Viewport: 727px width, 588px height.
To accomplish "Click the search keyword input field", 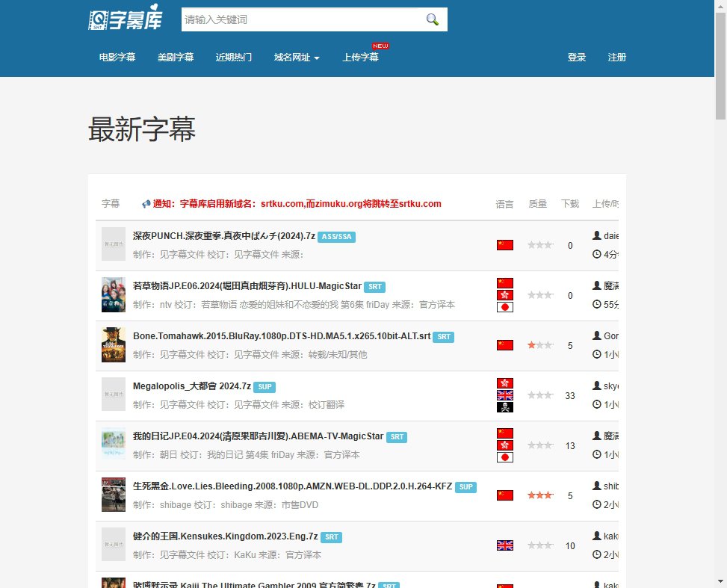I will tap(299, 19).
